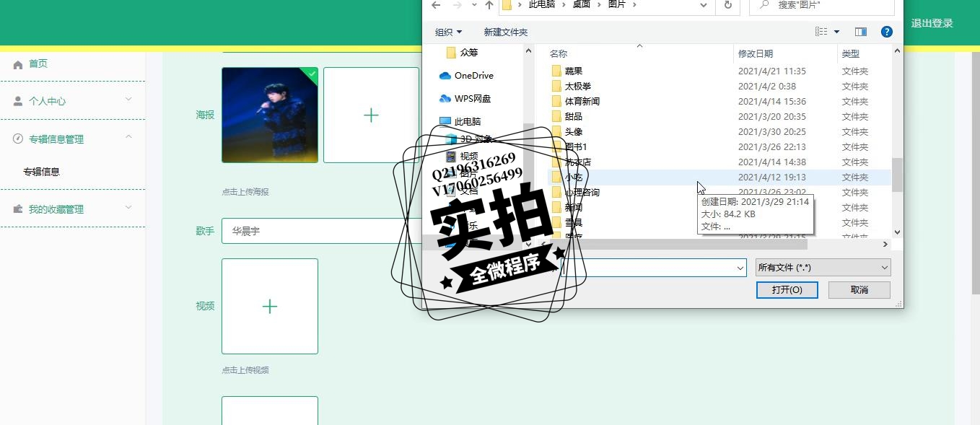The height and width of the screenshot is (425, 980).
Task: Click the horizontal scroll-right arrow
Action: tap(885, 245)
